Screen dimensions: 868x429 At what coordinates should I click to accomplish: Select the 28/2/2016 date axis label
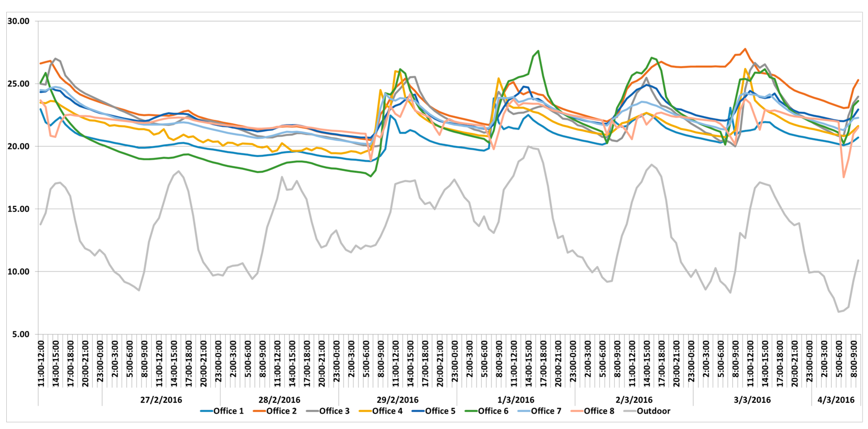279,400
